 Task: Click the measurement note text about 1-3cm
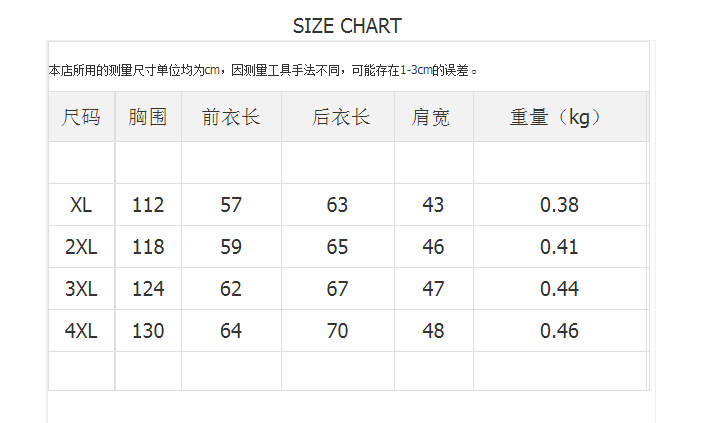click(265, 70)
